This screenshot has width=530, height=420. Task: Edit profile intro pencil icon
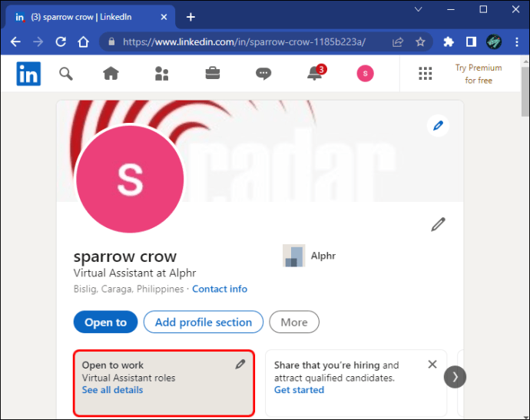(438, 225)
